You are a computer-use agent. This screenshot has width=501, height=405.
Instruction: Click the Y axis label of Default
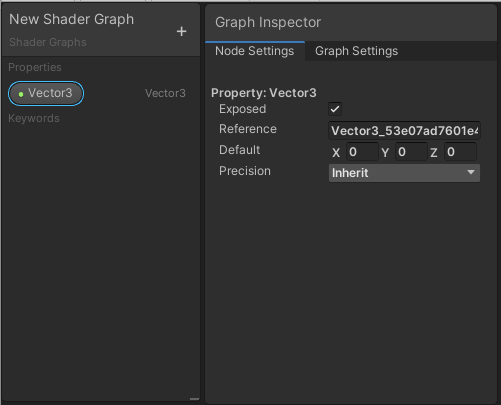[385, 153]
